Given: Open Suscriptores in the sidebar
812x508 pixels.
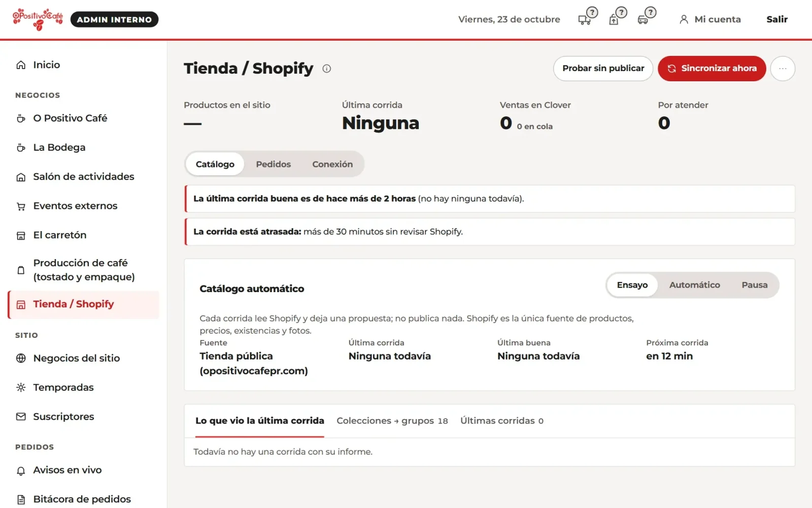Looking at the screenshot, I should [83, 417].
